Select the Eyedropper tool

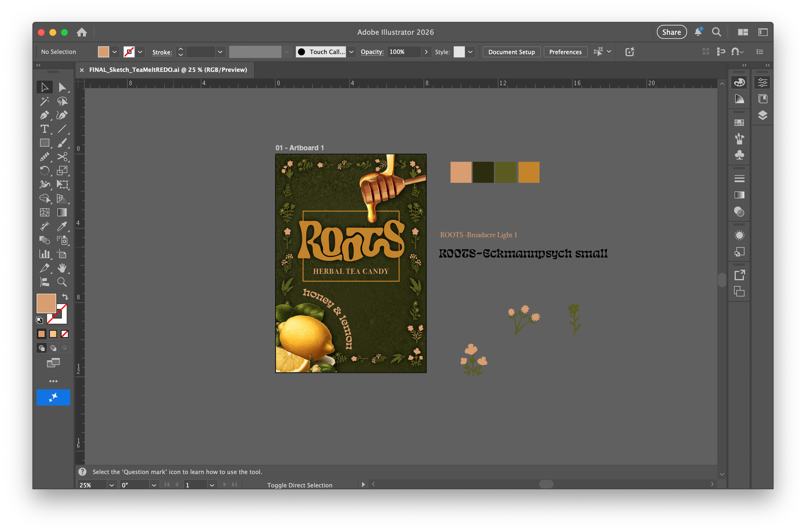pos(62,226)
